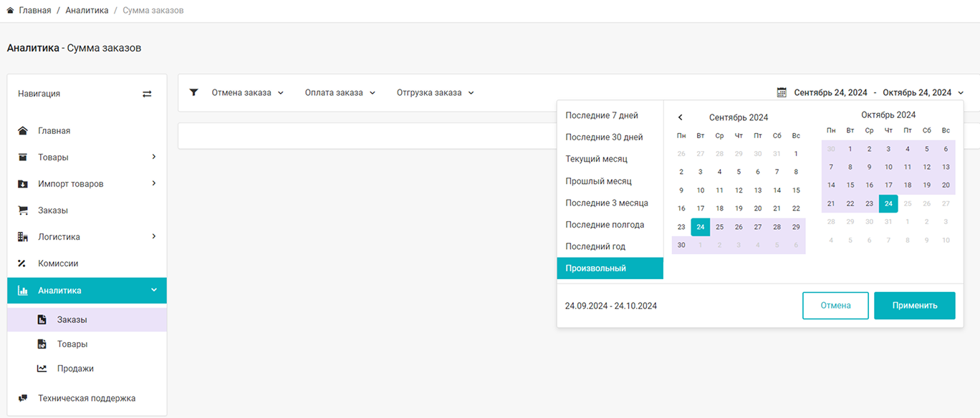Select Последние 7 дней preset
This screenshot has width=980, height=418.
point(610,115)
